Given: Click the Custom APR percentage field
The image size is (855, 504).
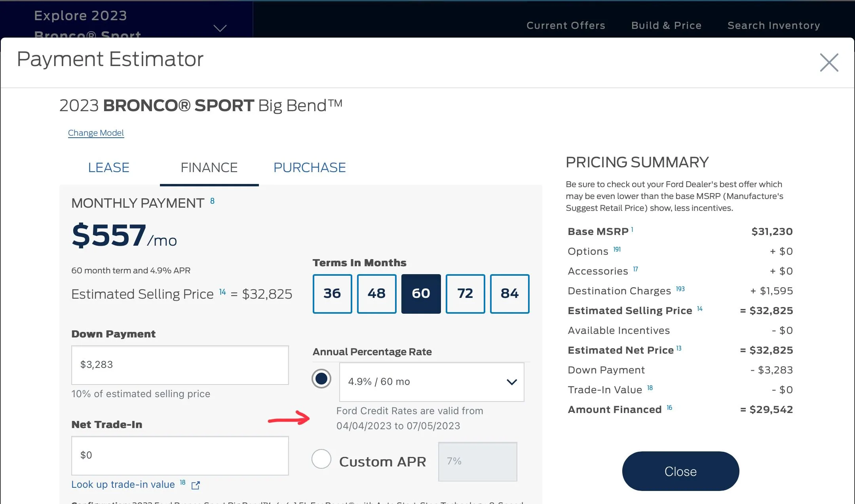Looking at the screenshot, I should click(x=477, y=461).
